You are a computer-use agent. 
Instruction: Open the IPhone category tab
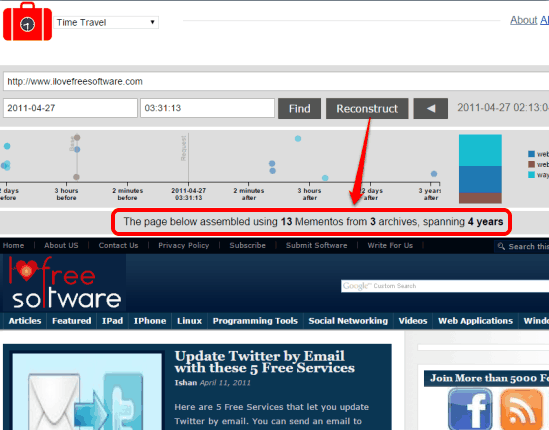(150, 321)
